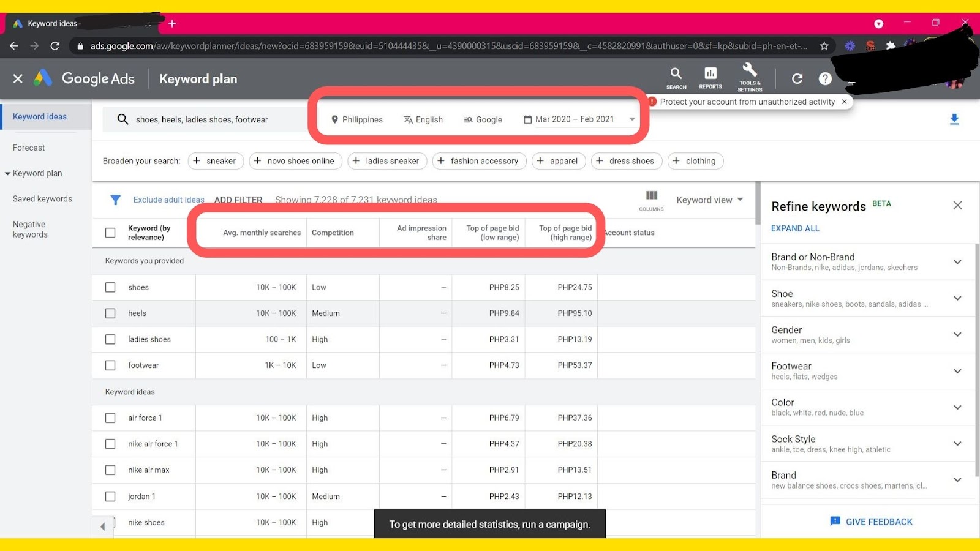The width and height of the screenshot is (980, 551).
Task: Click the Google Ads logo
Action: (84, 78)
